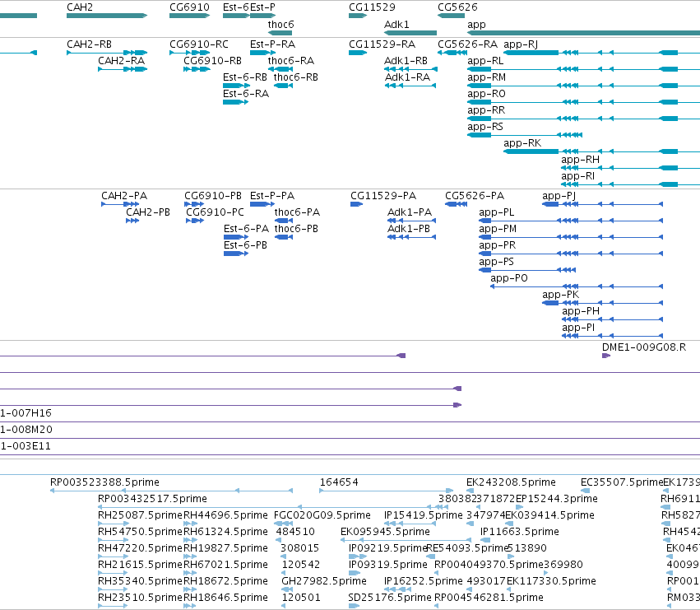This screenshot has width=700, height=610.
Task: Click transcript label CG6910-RC
Action: click(x=199, y=44)
